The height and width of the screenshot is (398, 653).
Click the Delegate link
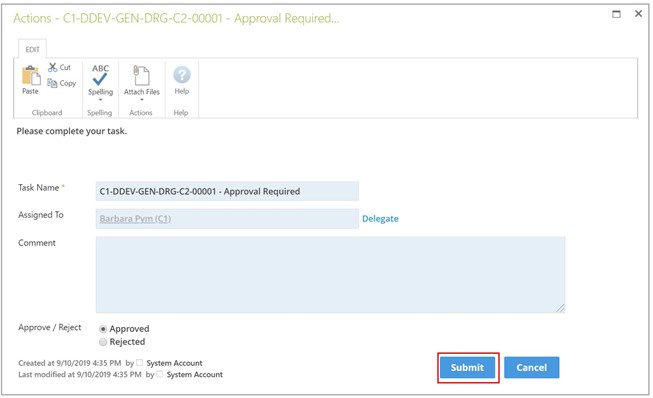click(380, 219)
